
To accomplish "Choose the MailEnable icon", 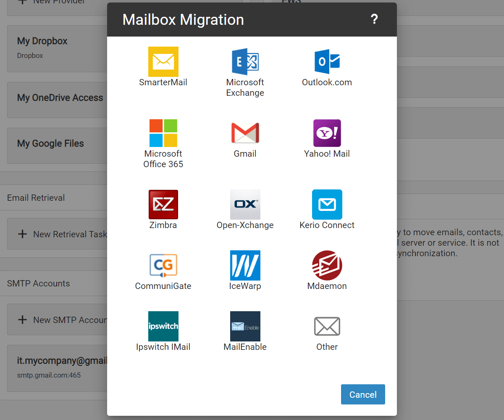I will pos(245,326).
